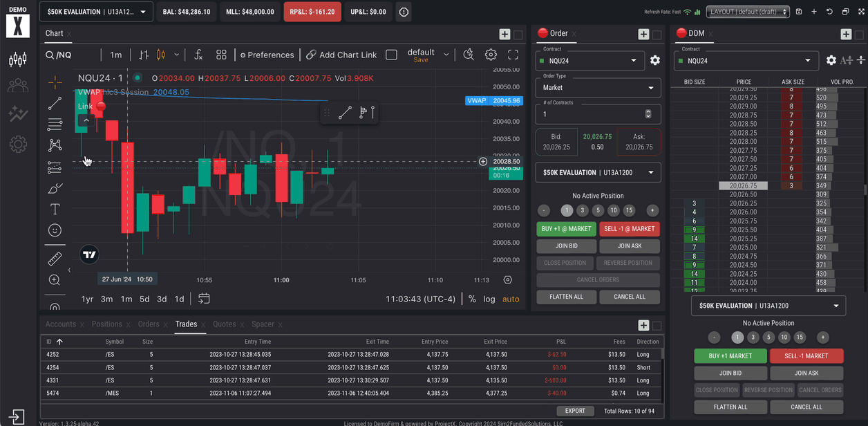Open chart settings gear in toolbar

pyautogui.click(x=491, y=55)
